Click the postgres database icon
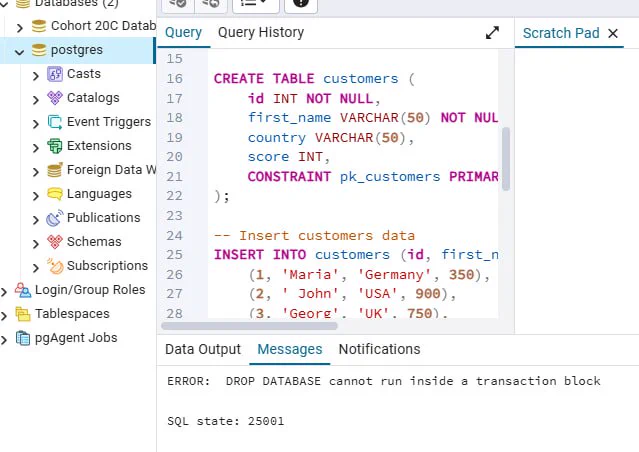This screenshot has width=639, height=452. click(x=39, y=50)
